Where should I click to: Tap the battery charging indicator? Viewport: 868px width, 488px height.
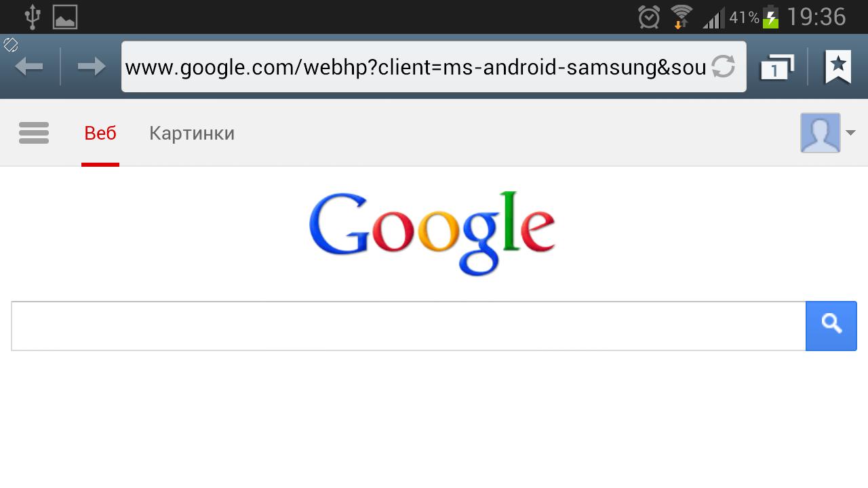[x=771, y=17]
